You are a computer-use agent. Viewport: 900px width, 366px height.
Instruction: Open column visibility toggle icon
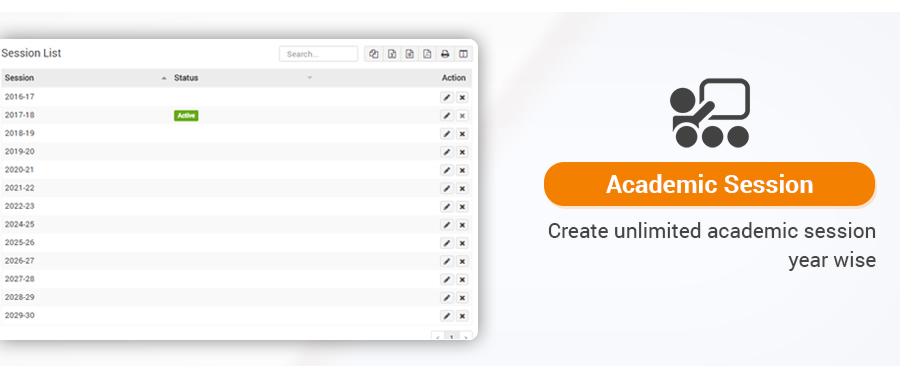coord(463,54)
